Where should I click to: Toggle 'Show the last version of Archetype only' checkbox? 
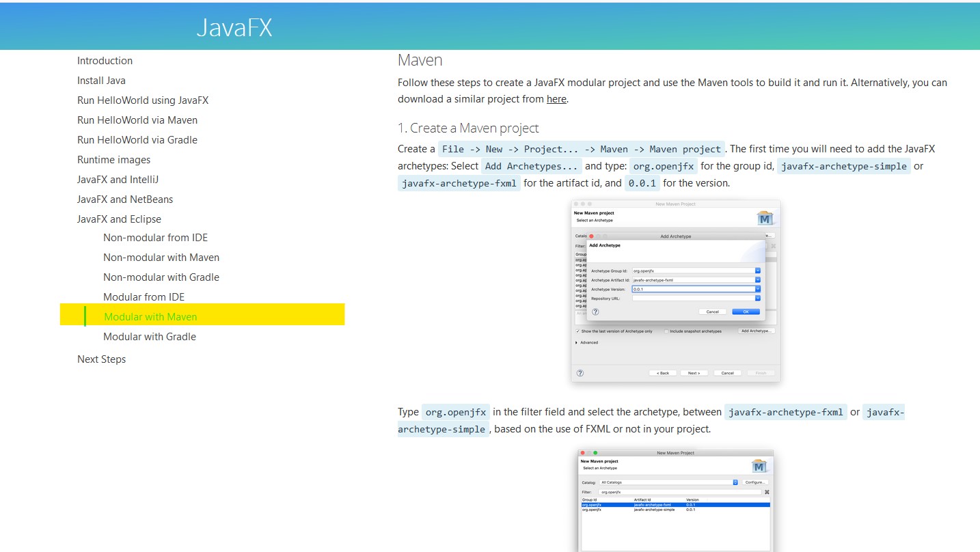[x=577, y=331]
